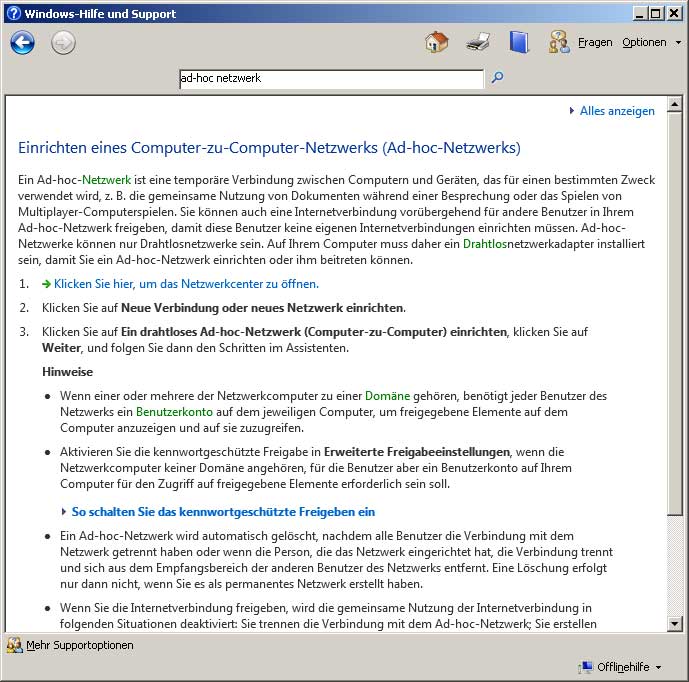Click inside the 'ad-hoc netzwerk' search field
Screen dimensions: 689x682
pos(332,79)
